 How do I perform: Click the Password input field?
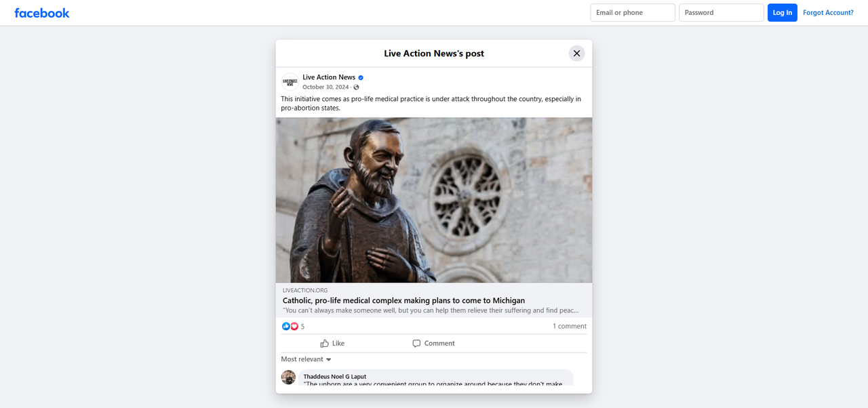coord(722,13)
